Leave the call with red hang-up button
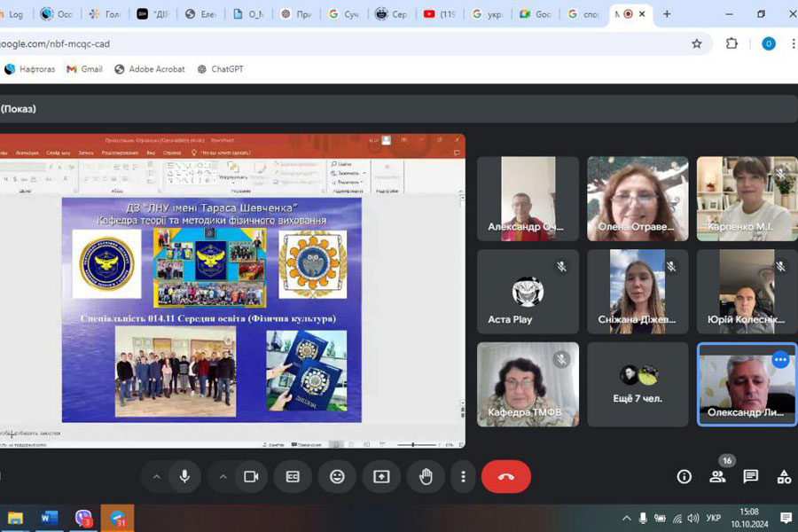 coord(505,476)
